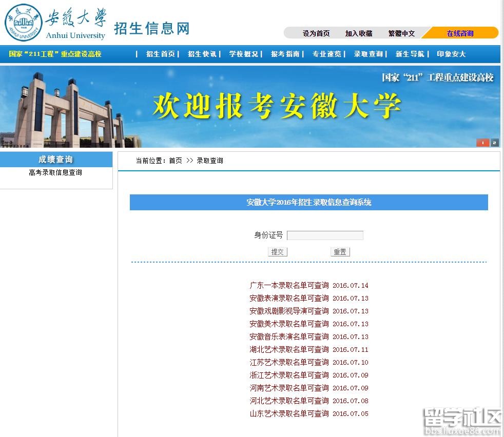
Task: Click the 提交 submit button
Action: 277,252
